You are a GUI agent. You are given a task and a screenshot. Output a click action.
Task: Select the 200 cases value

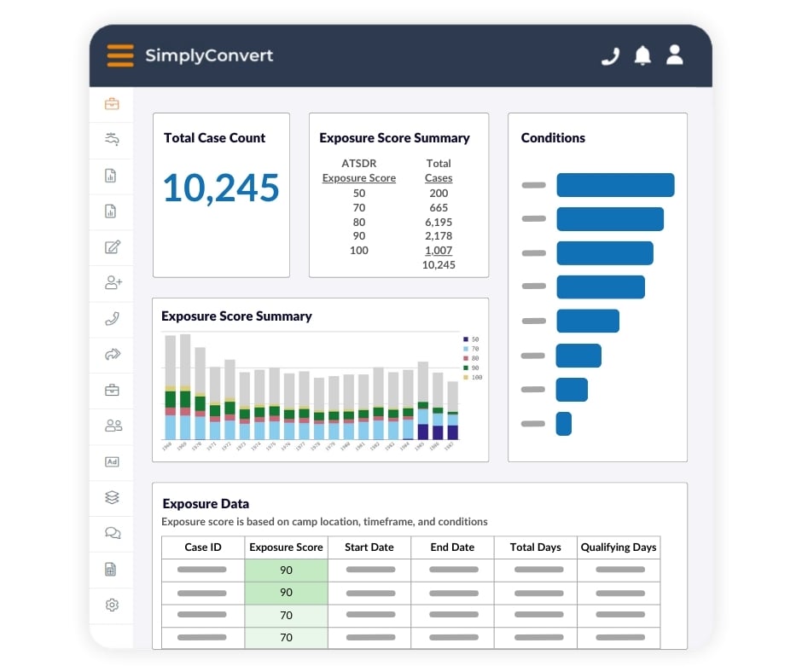coord(439,193)
